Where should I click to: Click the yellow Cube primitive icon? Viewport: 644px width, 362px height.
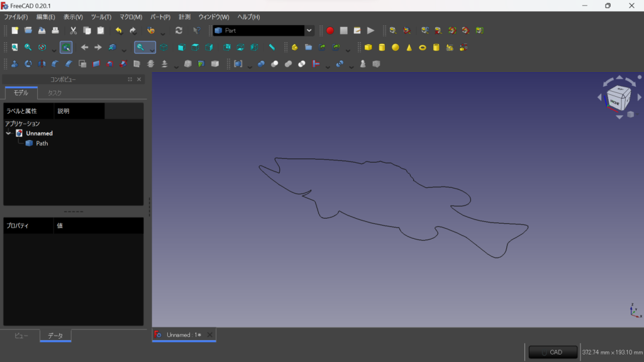point(369,47)
